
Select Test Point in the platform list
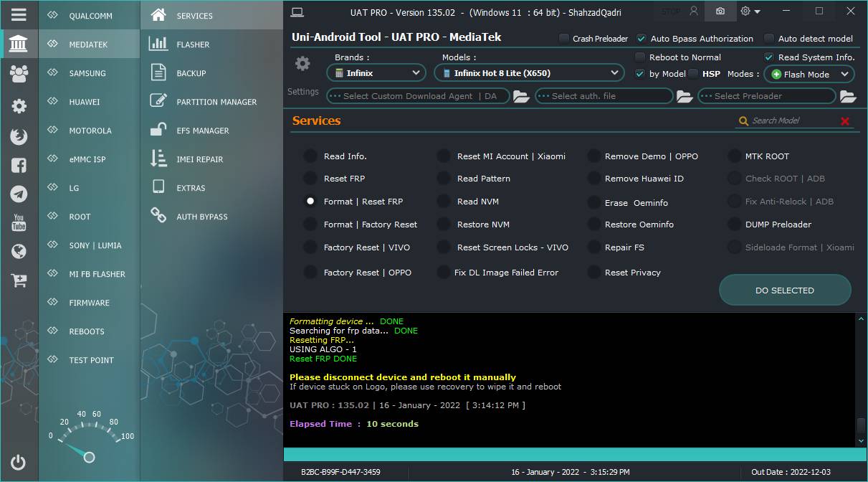(x=89, y=360)
